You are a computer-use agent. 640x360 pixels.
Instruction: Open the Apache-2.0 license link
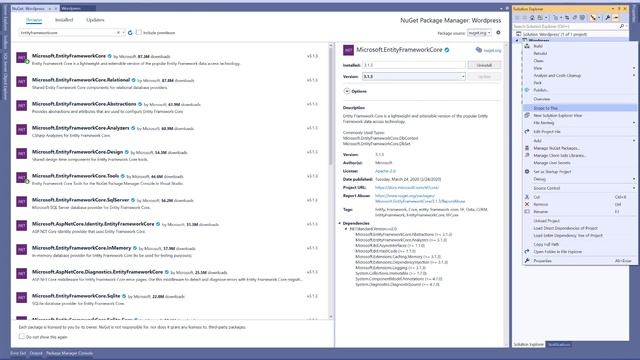click(x=385, y=171)
